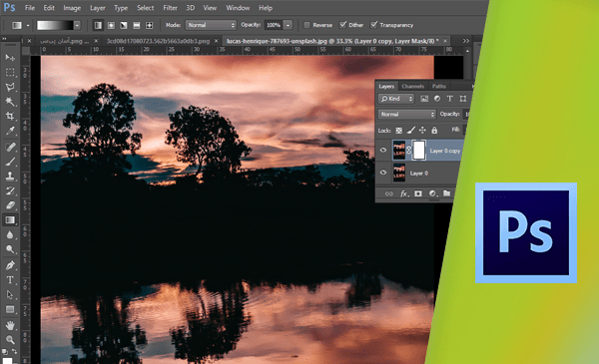Select the Polygonal Lasso tool
This screenshot has width=599, height=364.
pos(10,87)
